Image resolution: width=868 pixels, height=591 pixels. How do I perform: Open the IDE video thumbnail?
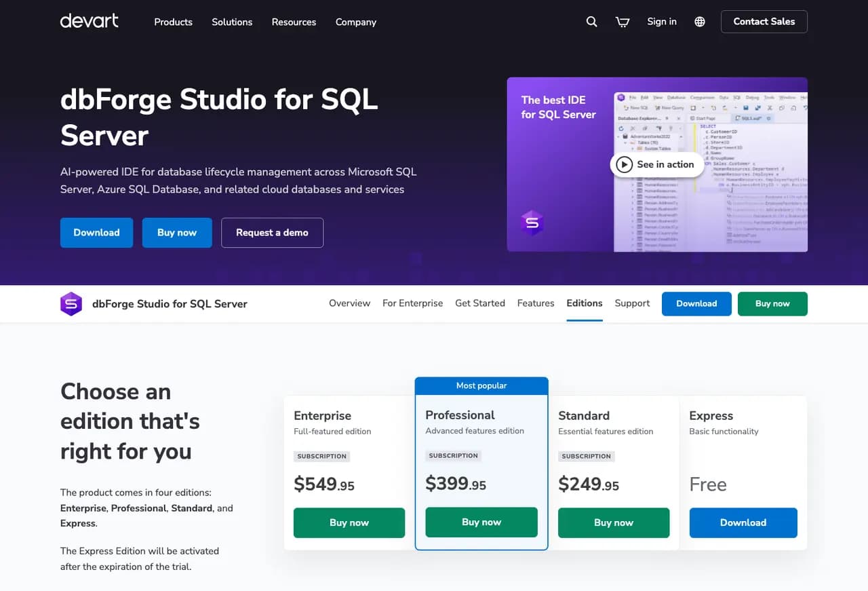coord(657,164)
